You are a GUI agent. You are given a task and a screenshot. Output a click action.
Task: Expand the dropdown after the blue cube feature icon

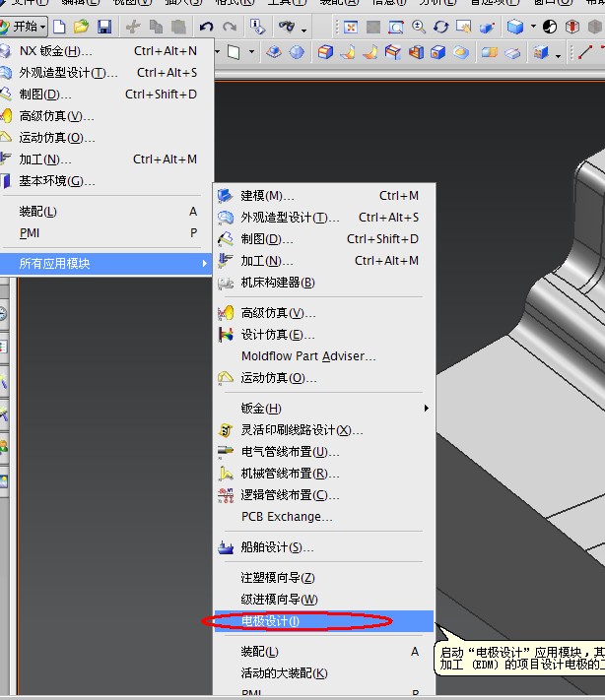[558, 56]
